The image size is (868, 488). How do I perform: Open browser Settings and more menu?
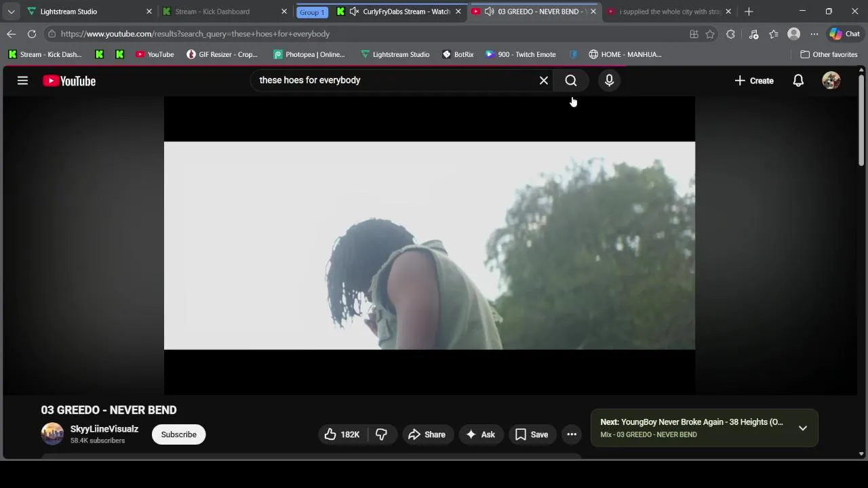814,34
